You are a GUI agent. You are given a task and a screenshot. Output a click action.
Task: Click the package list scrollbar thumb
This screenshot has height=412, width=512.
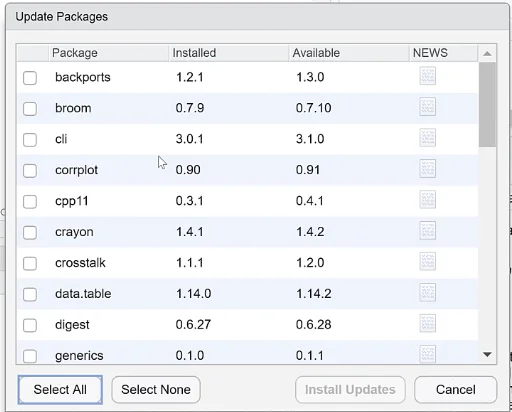point(487,104)
